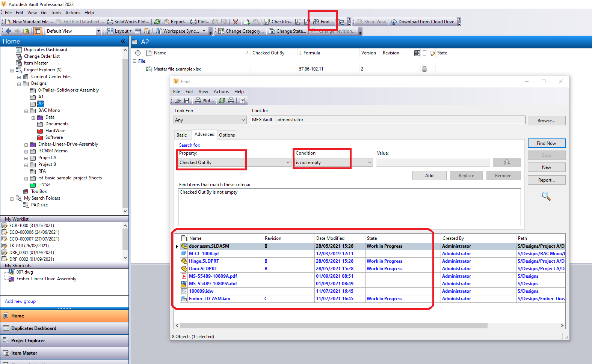Sort results by Date Modified column
The width and height of the screenshot is (592, 364).
click(340, 238)
